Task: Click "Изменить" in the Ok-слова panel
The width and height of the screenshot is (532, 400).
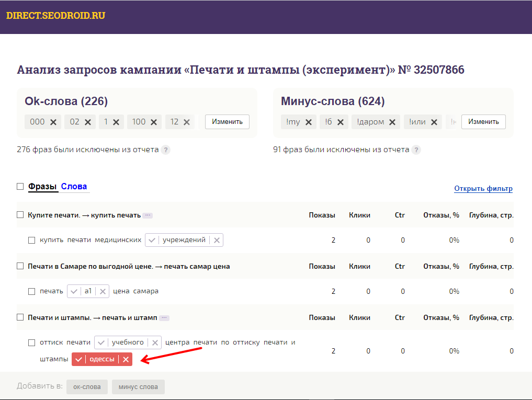Action: pyautogui.click(x=227, y=122)
